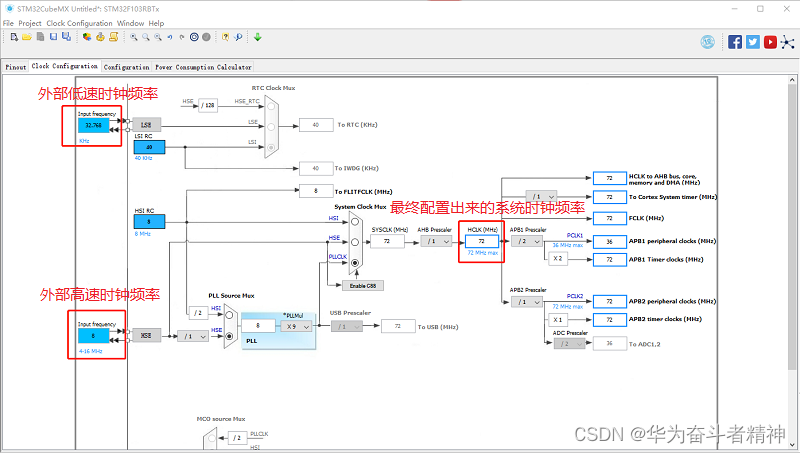Open the YouTube icon
Screen dimensions: 800x453
(770, 42)
